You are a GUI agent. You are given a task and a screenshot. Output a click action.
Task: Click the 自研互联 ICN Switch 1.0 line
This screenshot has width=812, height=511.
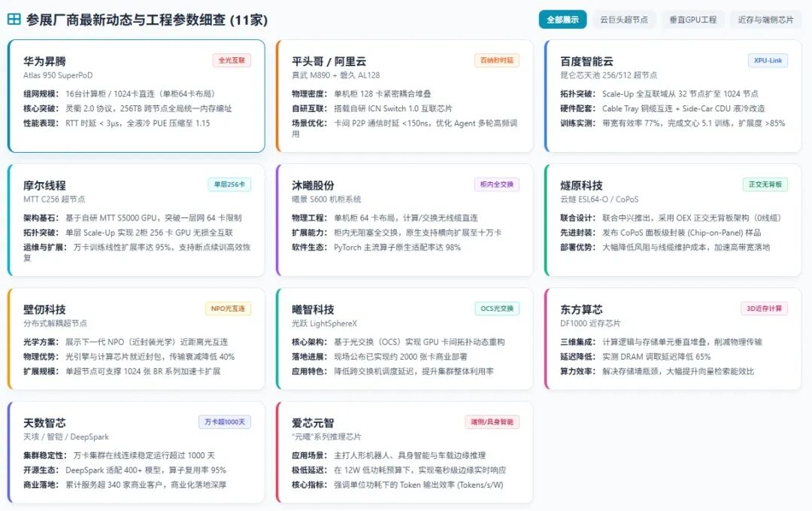tap(372, 108)
